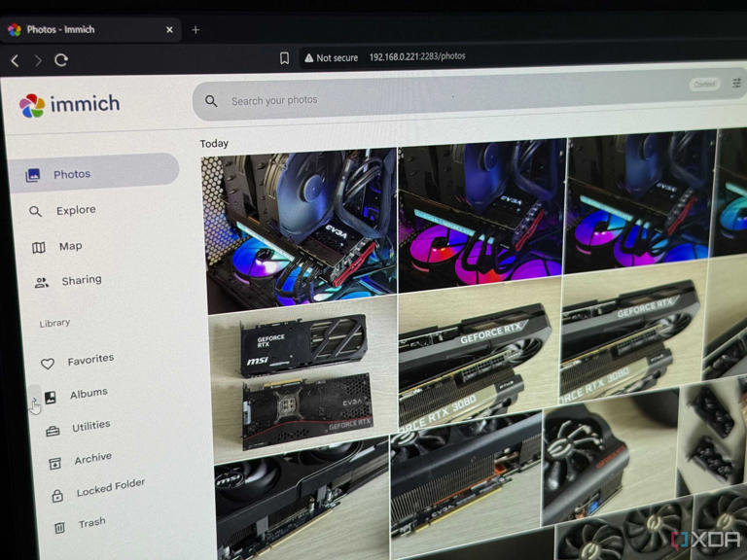Open the Immich logo home link

coord(70,104)
